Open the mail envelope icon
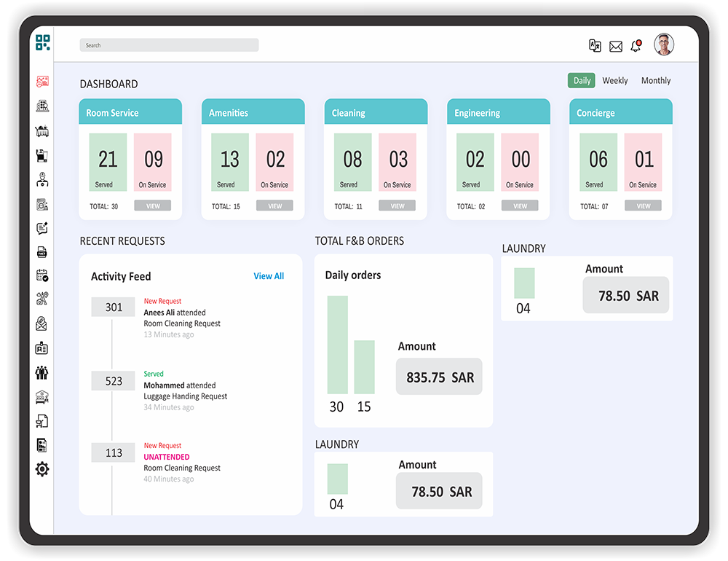Screen dimensions: 728x561 [616, 47]
